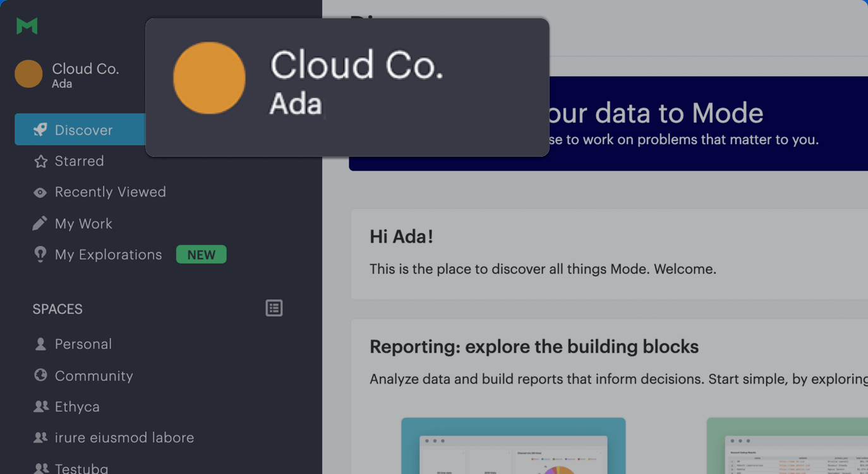Click the Reporting: explore the building blocks heading
868x474 pixels.
[x=534, y=347]
